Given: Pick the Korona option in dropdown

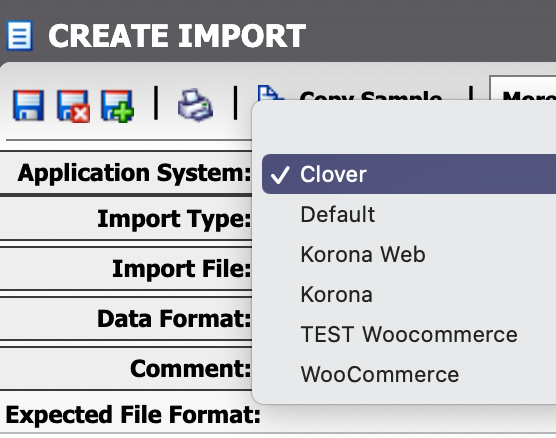Looking at the screenshot, I should 337,295.
